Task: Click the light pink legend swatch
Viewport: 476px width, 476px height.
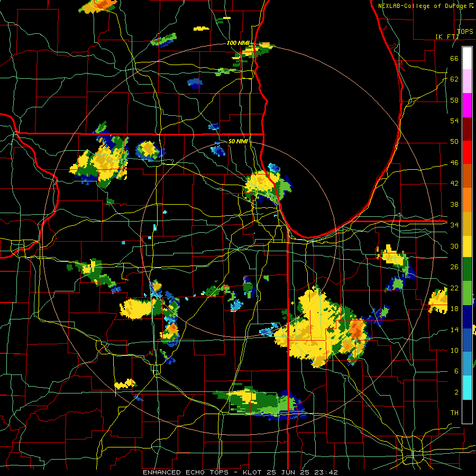Action: (467, 81)
